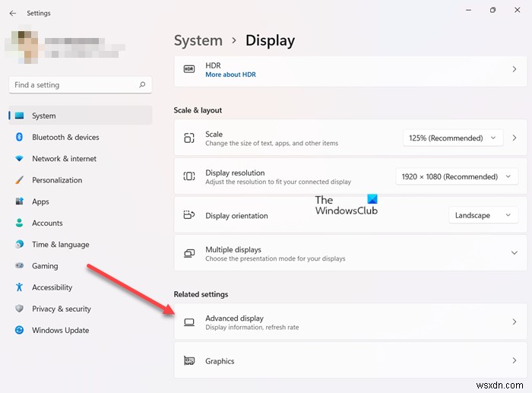
Task: Click the Gaming controller icon
Action: pos(19,265)
